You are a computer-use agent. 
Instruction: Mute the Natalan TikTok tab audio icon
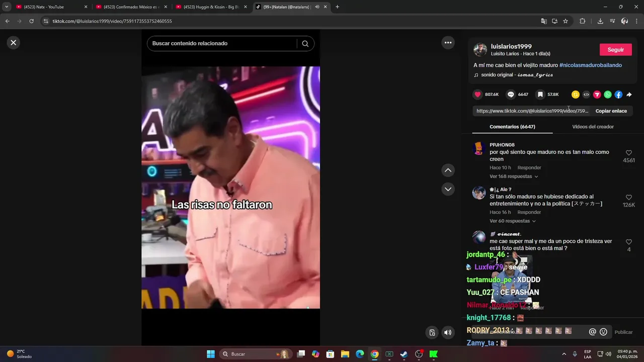(x=317, y=7)
